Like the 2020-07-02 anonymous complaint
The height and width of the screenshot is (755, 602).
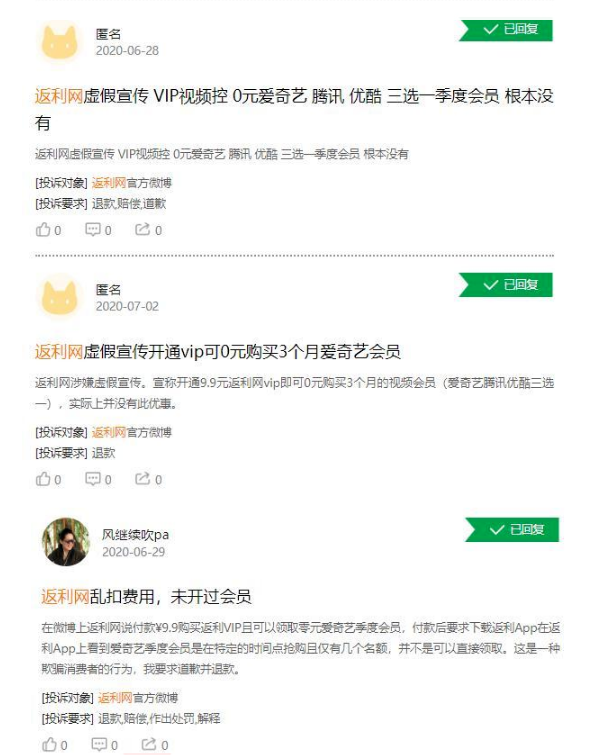tap(48, 479)
